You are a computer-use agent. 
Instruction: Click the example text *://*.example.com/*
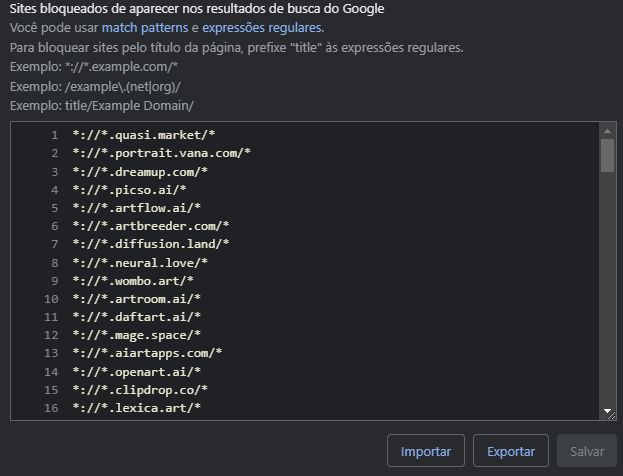pyautogui.click(x=121, y=67)
